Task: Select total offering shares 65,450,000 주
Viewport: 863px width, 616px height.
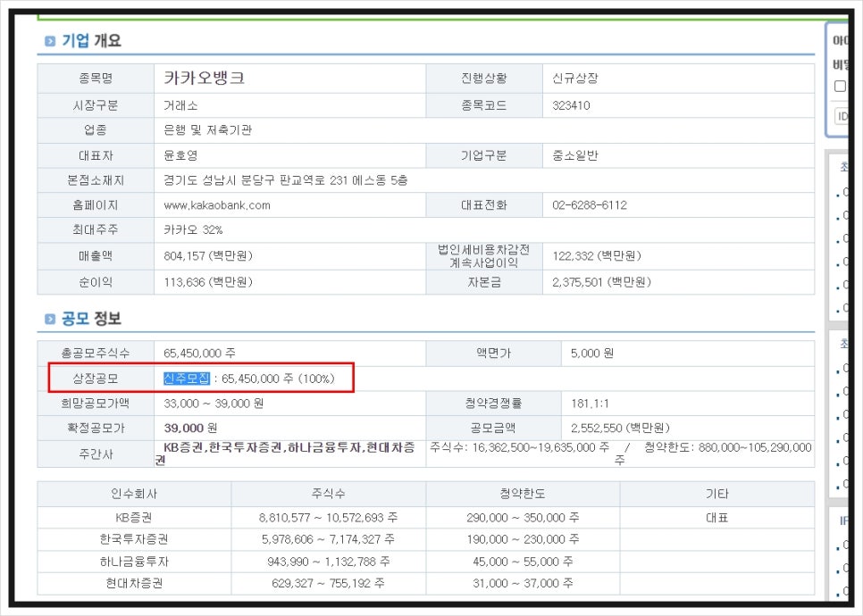Action: [200, 354]
